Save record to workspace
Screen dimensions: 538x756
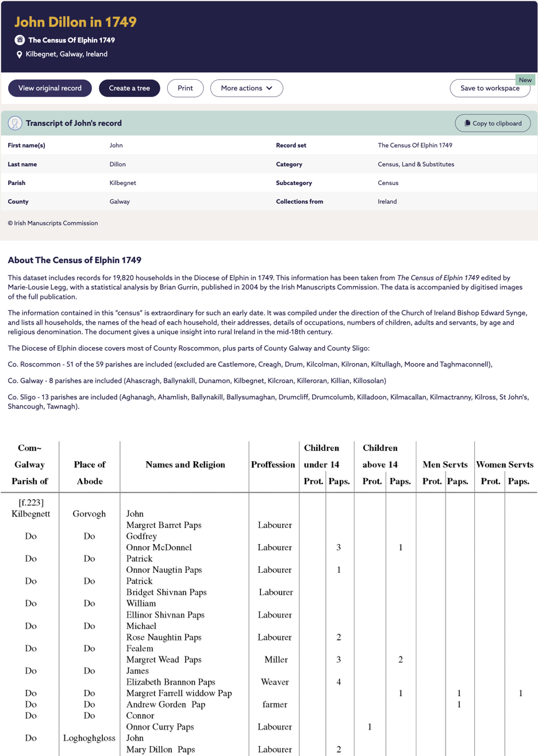[489, 88]
